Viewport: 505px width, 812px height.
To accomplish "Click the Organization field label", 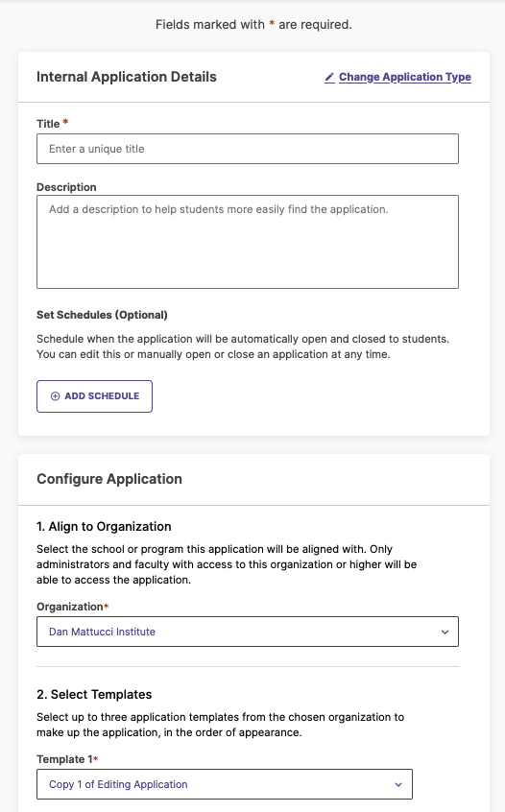I will point(70,607).
